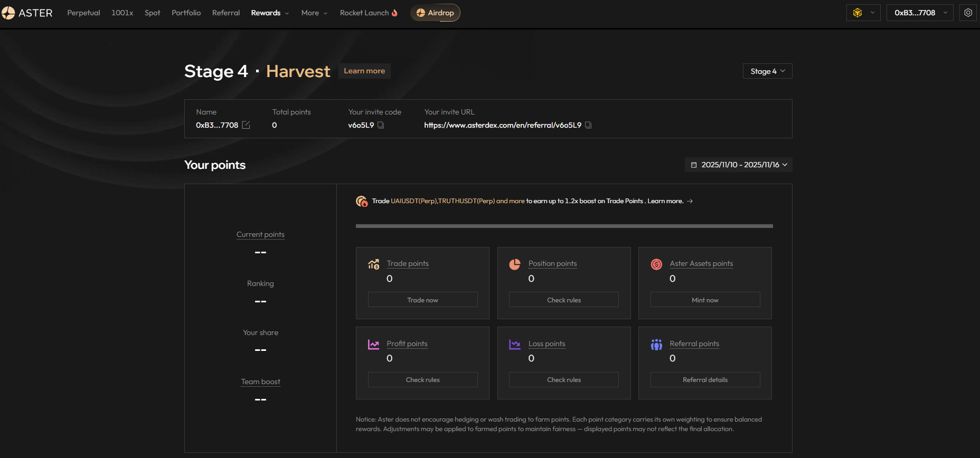This screenshot has height=458, width=980.
Task: Click the Aster logo home icon
Action: pyautogui.click(x=8, y=13)
